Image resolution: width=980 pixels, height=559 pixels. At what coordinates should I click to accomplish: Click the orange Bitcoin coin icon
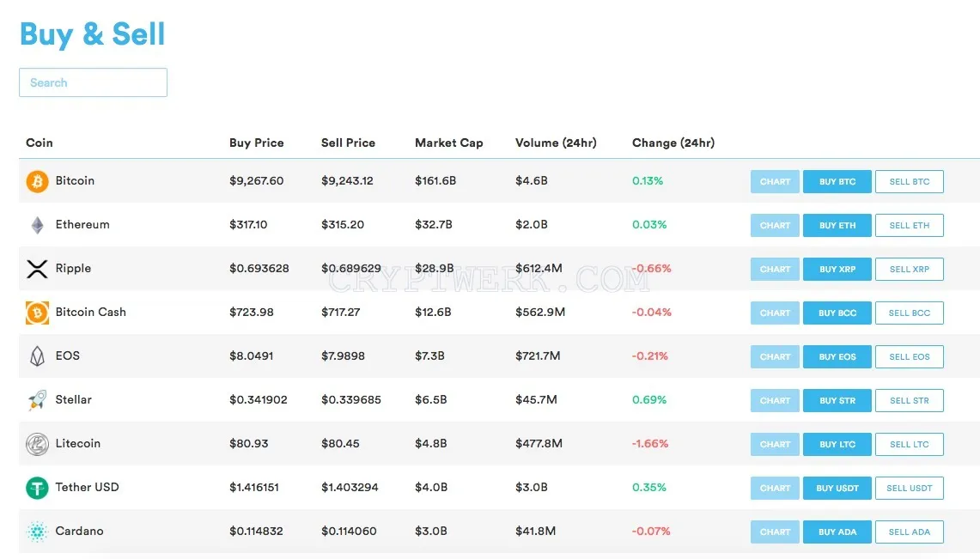point(37,181)
